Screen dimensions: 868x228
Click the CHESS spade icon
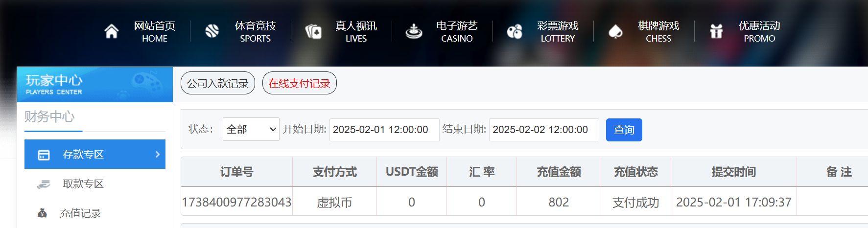[615, 32]
